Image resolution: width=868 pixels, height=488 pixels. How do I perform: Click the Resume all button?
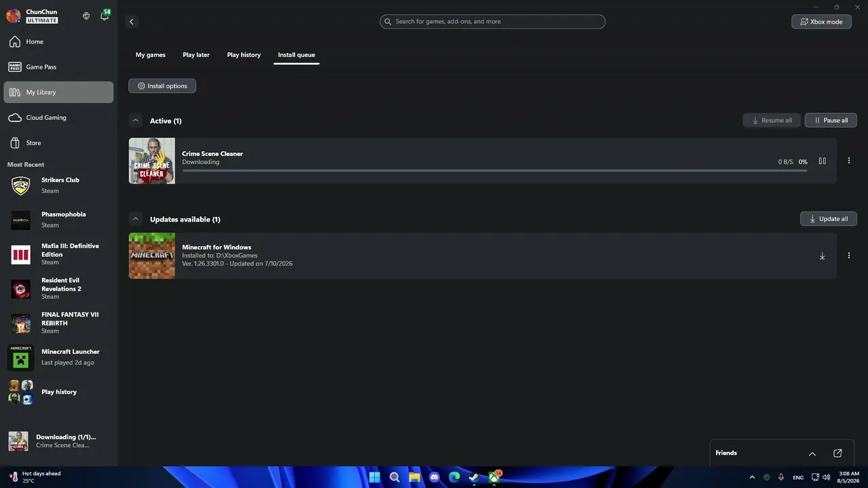coord(772,121)
